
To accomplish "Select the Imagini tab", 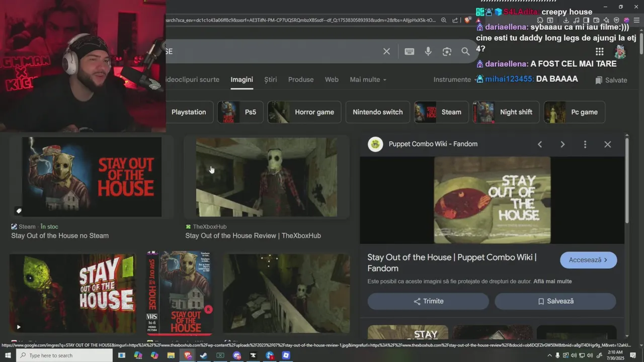I will coord(242,79).
